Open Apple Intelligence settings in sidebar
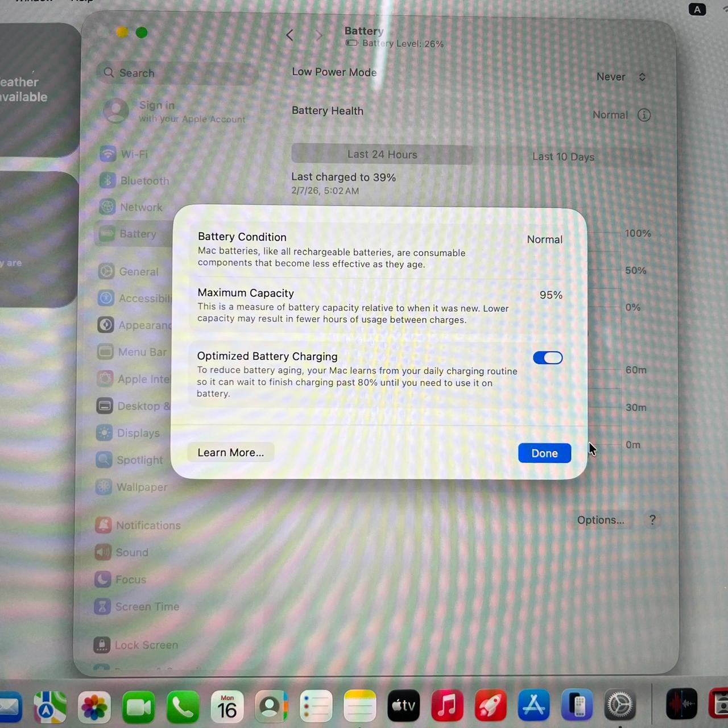Image resolution: width=728 pixels, height=728 pixels. point(133,379)
